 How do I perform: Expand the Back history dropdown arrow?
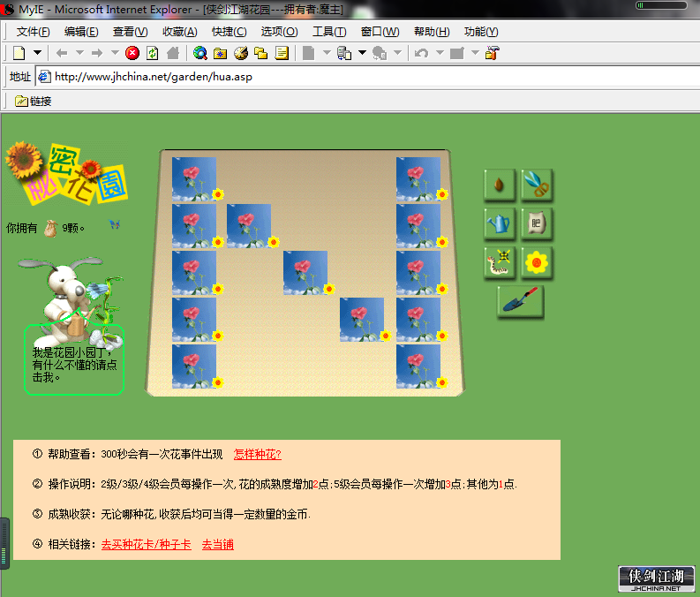tap(80, 53)
